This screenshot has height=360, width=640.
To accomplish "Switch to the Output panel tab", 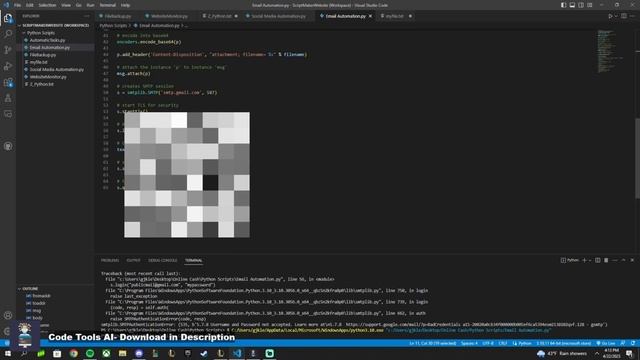I will [x=133, y=260].
